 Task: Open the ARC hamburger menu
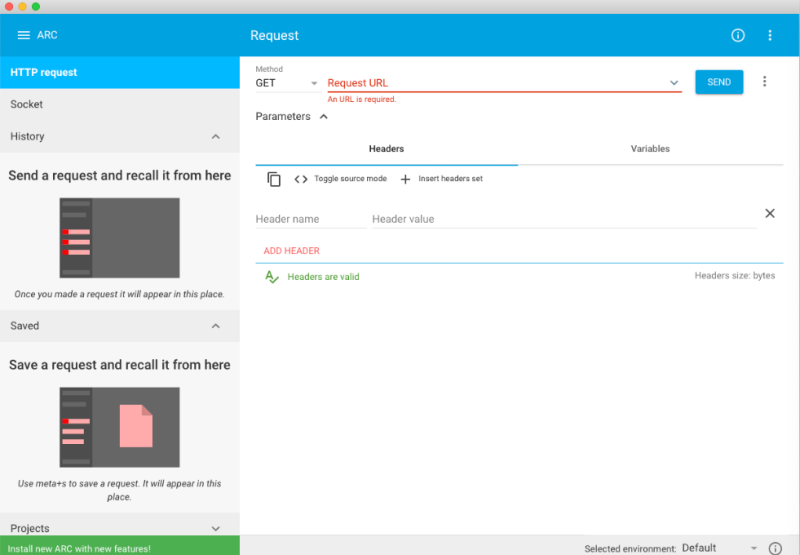23,35
